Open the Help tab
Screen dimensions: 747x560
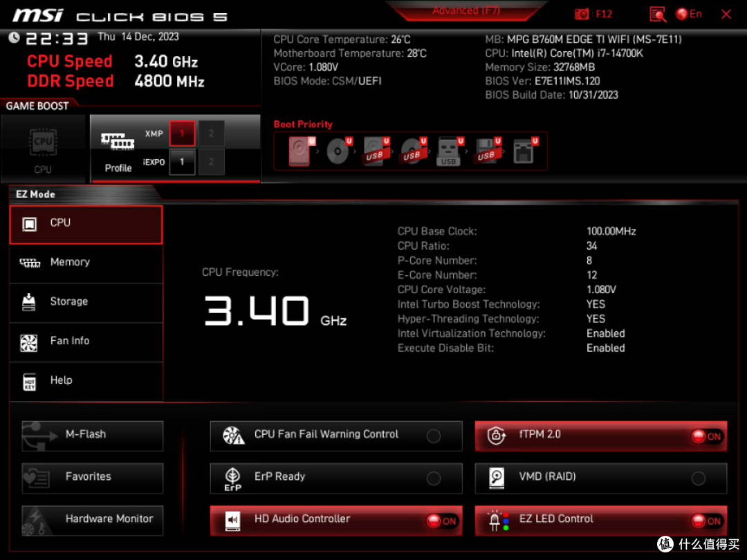86,382
